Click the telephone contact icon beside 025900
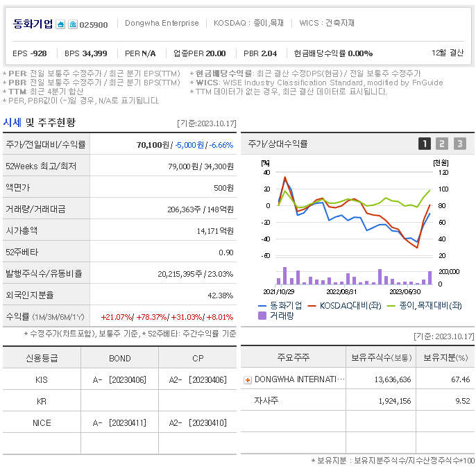 point(73,24)
